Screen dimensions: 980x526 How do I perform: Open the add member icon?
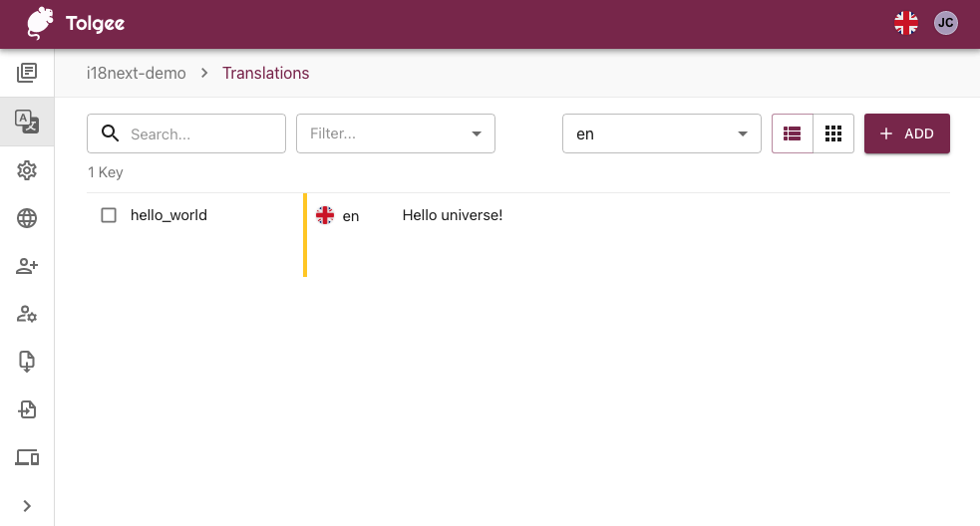click(x=27, y=266)
